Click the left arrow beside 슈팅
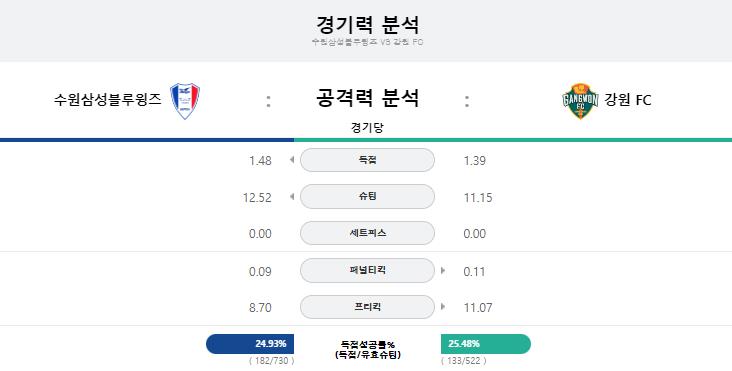This screenshot has width=732, height=371. pos(292,197)
